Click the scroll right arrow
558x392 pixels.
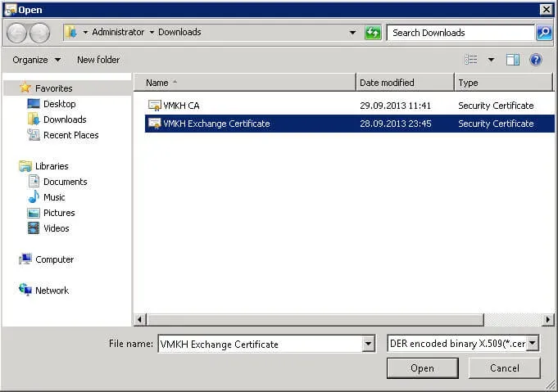coord(547,320)
